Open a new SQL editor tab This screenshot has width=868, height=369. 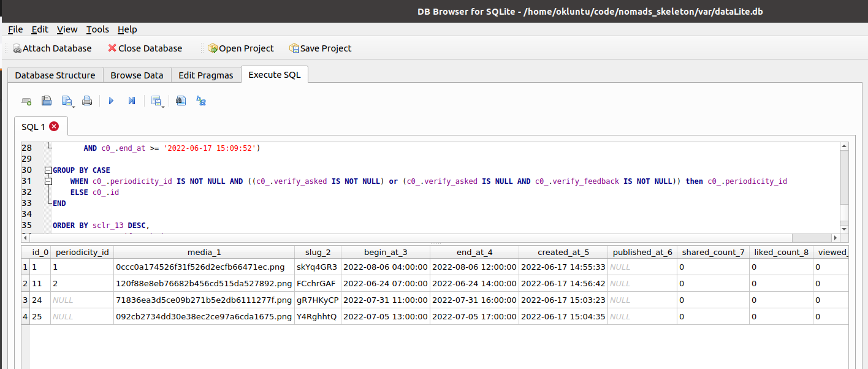(x=26, y=101)
